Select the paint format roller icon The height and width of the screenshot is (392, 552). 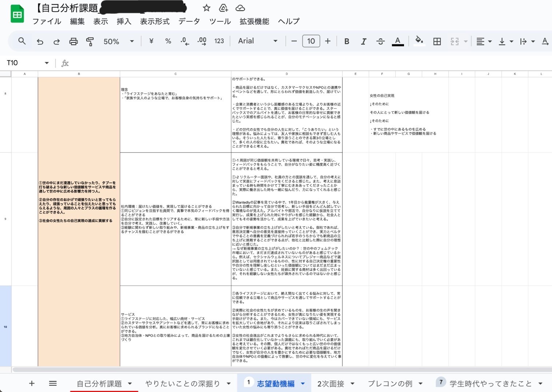tap(90, 41)
